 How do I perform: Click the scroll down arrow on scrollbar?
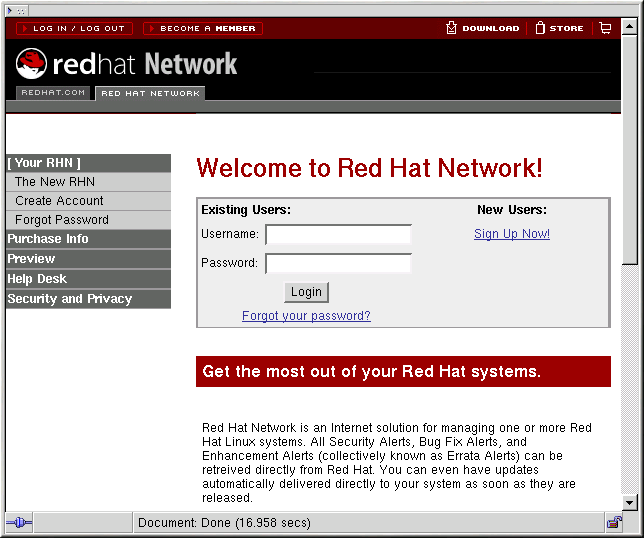pos(629,502)
